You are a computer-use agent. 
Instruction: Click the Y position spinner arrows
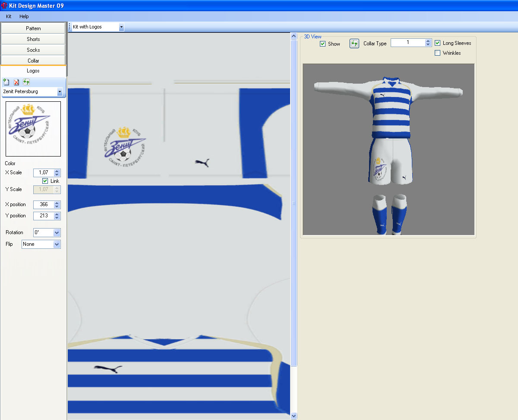coord(57,216)
